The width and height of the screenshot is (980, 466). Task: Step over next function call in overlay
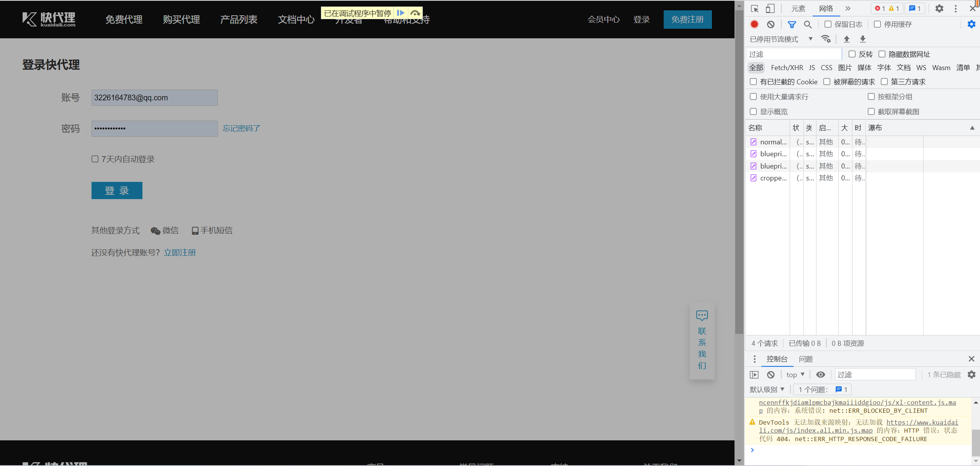(415, 13)
